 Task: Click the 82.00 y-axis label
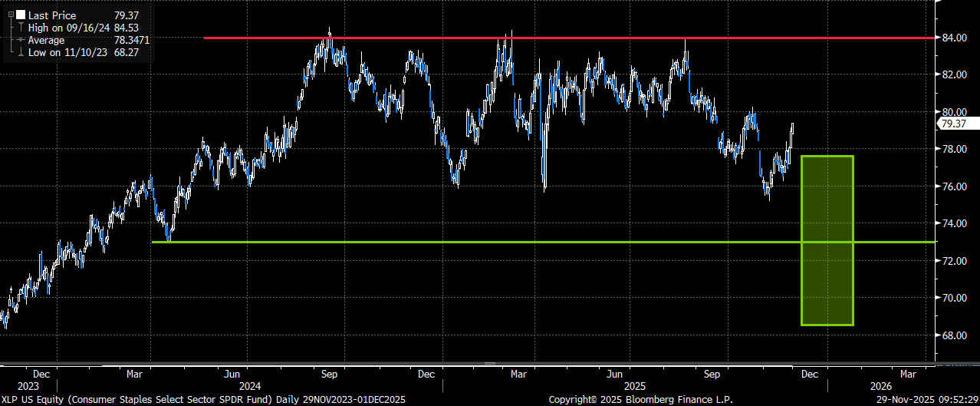(954, 74)
